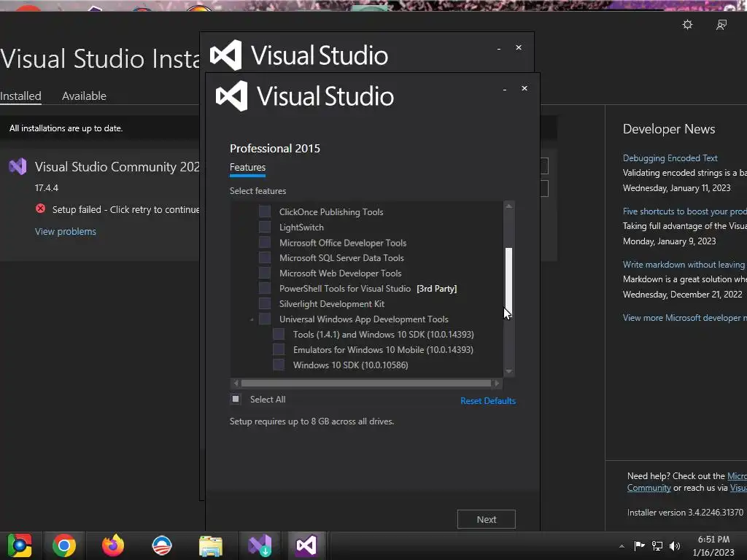Click 'All installations are up to date.' message
The height and width of the screenshot is (560, 747).
[x=66, y=128]
